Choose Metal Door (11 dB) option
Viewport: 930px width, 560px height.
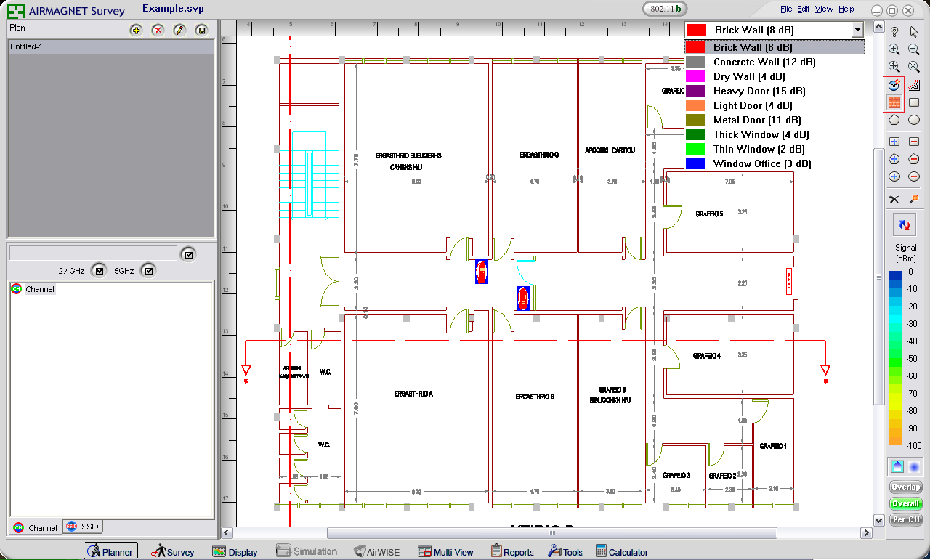[x=775, y=120]
